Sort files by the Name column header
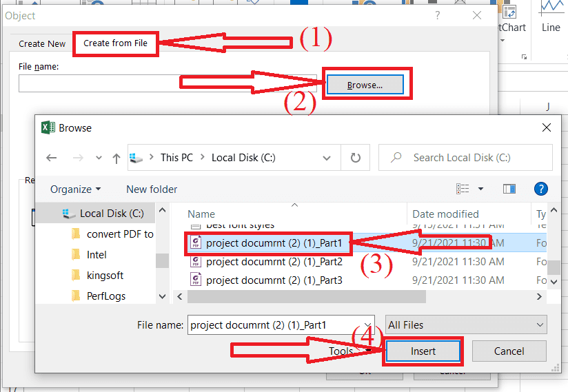This screenshot has width=568, height=392. click(x=201, y=214)
